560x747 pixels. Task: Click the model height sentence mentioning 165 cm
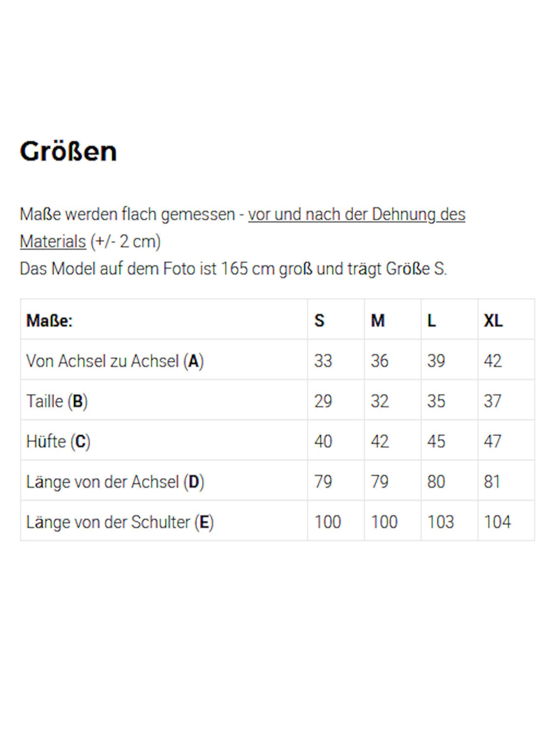(x=233, y=269)
